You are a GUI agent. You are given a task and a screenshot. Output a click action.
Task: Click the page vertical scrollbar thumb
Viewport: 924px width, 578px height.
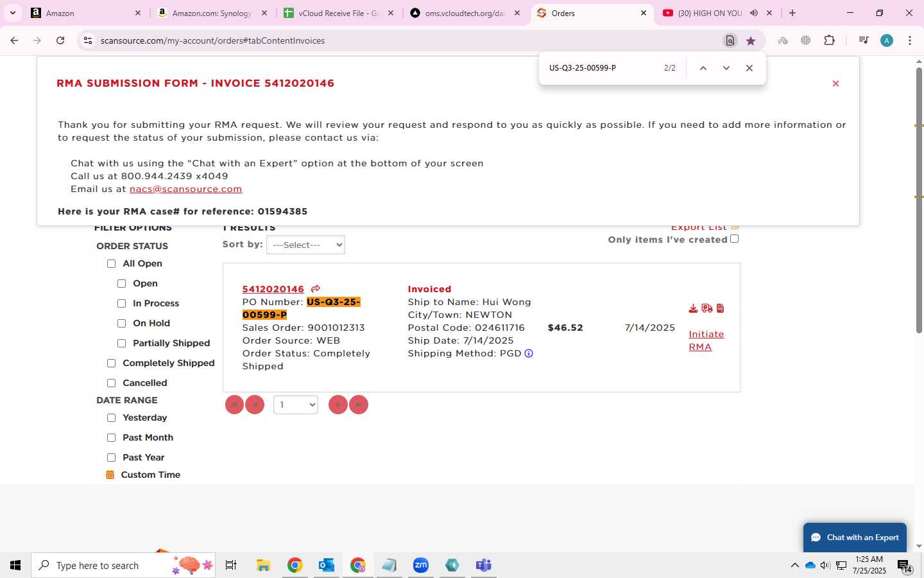tap(919, 200)
